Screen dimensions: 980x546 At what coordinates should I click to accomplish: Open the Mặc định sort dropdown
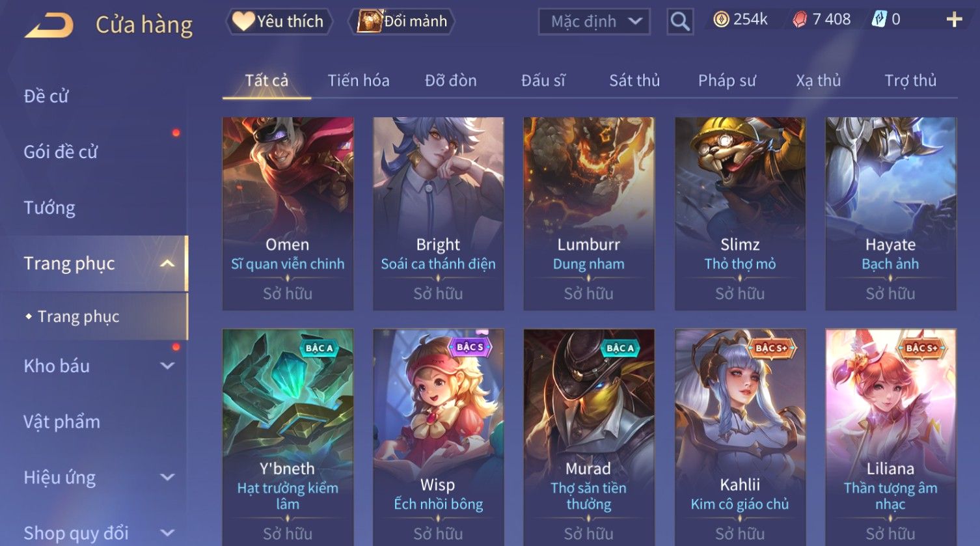tap(594, 21)
